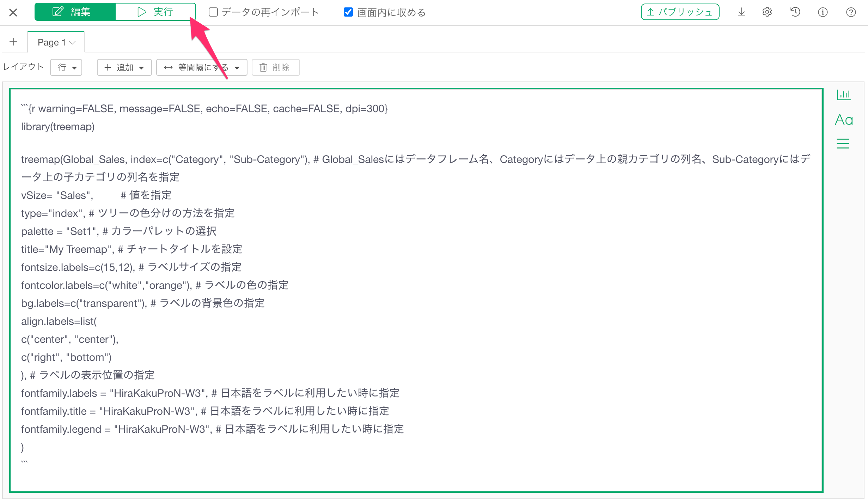Image resolution: width=868 pixels, height=503 pixels.
Task: Open settings gear icon
Action: (767, 12)
